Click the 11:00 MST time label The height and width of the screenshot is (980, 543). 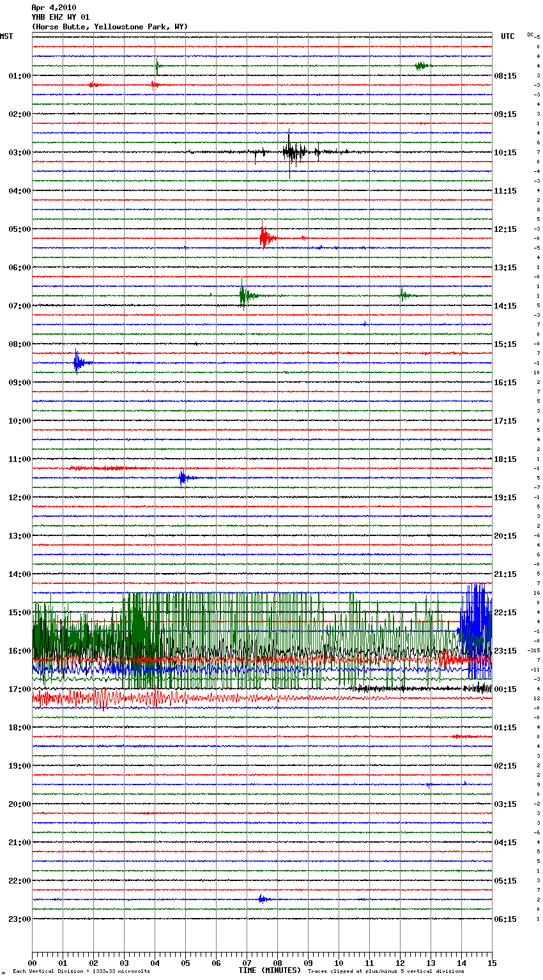coord(20,459)
